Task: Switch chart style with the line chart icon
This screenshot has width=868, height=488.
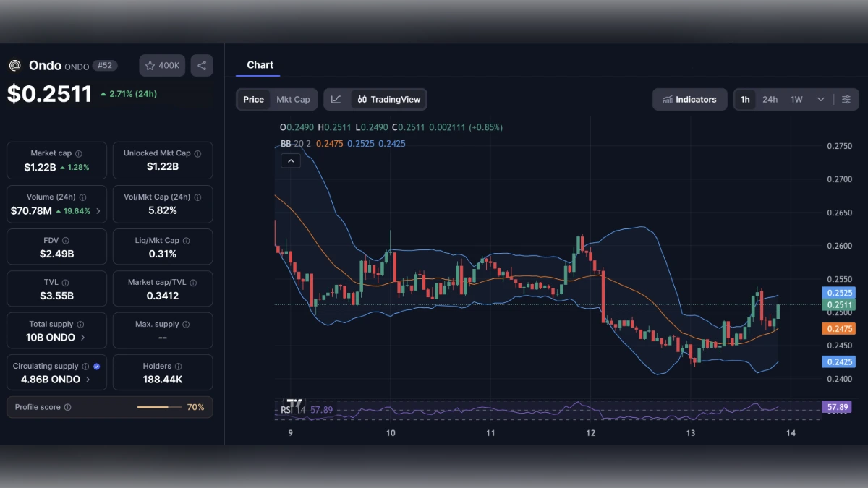Action: click(336, 99)
